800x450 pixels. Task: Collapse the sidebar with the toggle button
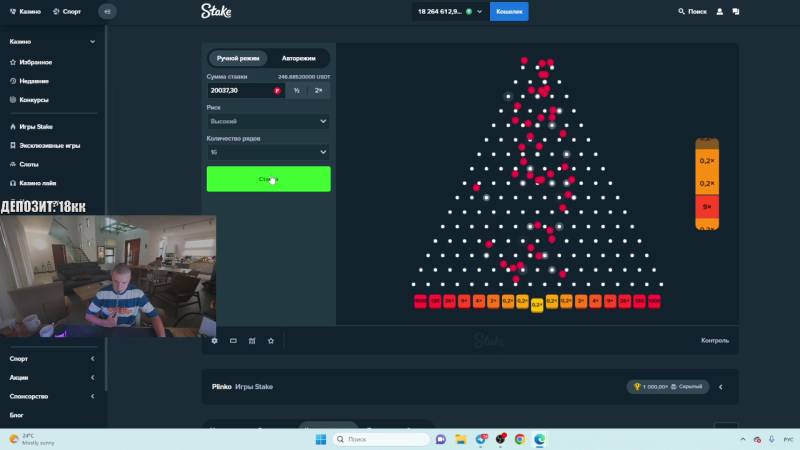(x=107, y=11)
